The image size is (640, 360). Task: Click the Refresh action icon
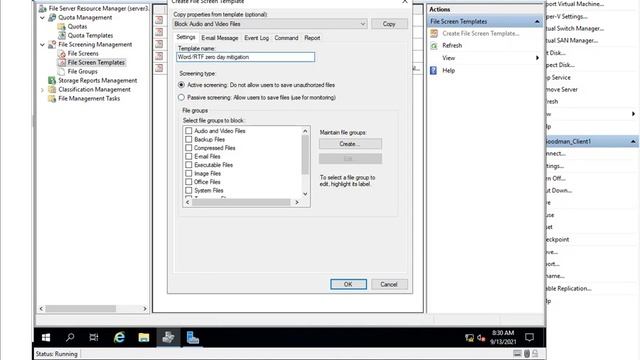(434, 46)
